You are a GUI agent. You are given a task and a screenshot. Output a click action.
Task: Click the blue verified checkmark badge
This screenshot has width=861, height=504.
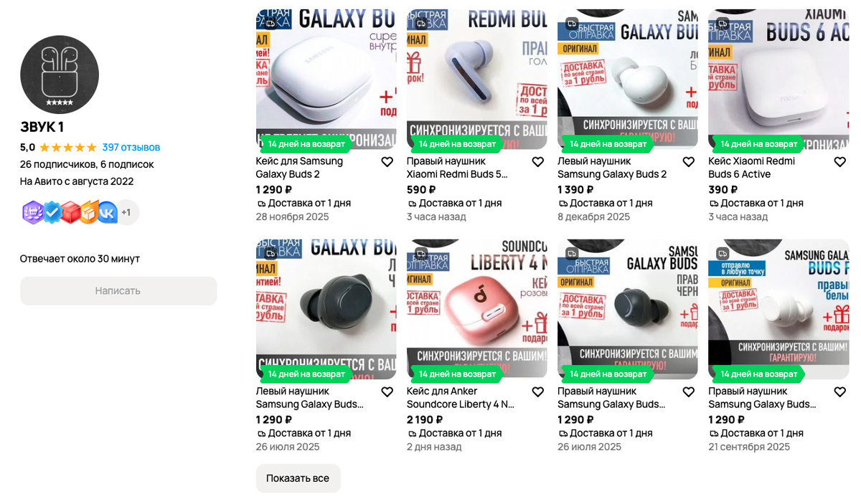coord(52,212)
